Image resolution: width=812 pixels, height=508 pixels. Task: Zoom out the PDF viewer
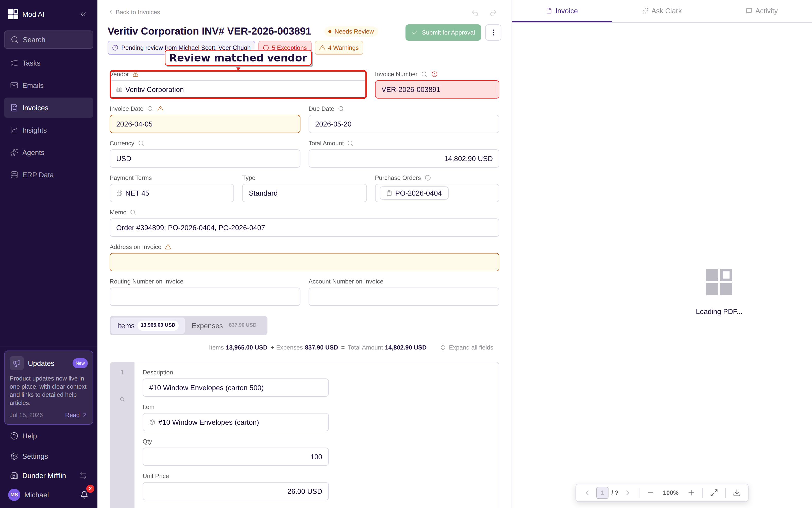[650, 493]
